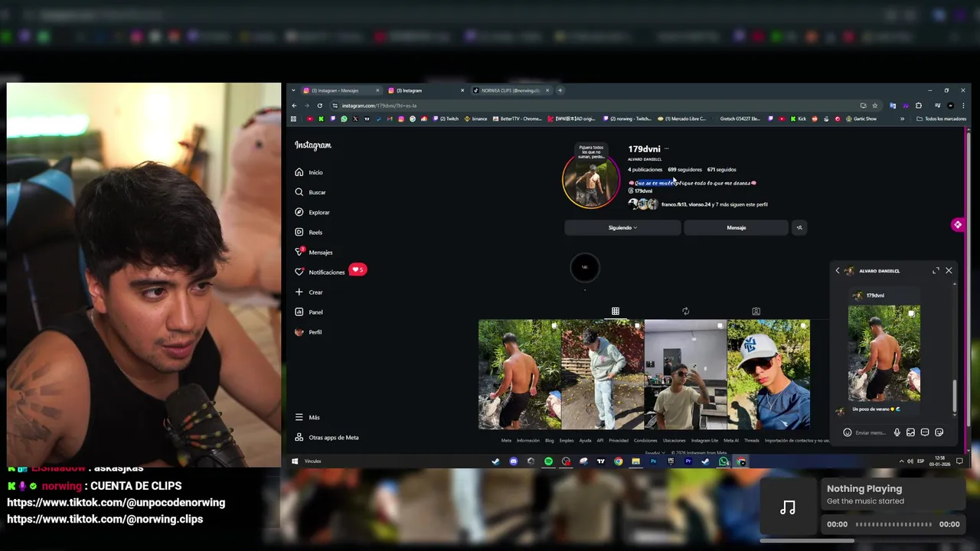Switch to Instagram Mensajes browser tab
Viewport: 980px width, 551px height.
pos(341,90)
